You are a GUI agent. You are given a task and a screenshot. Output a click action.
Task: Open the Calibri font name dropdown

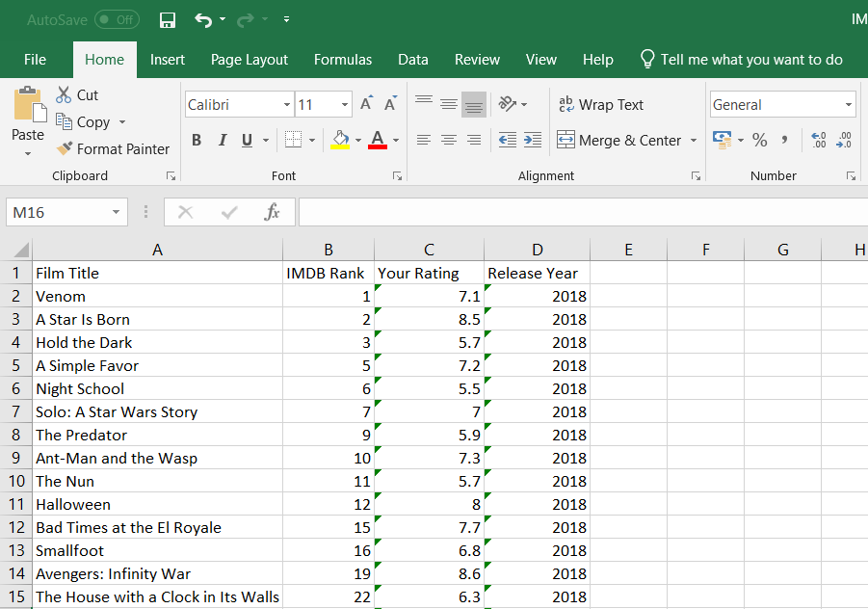click(x=287, y=105)
